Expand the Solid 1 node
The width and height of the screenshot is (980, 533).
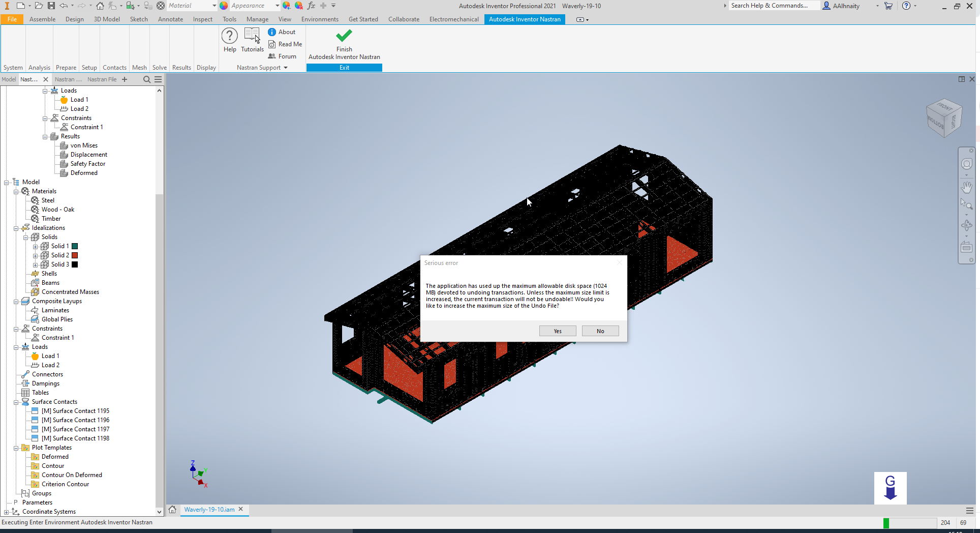pos(36,246)
